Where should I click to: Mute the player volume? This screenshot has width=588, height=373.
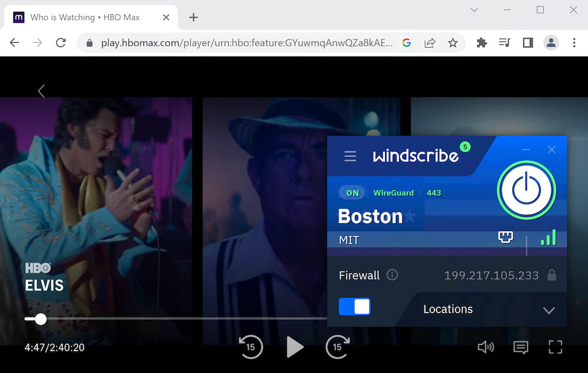click(x=486, y=347)
